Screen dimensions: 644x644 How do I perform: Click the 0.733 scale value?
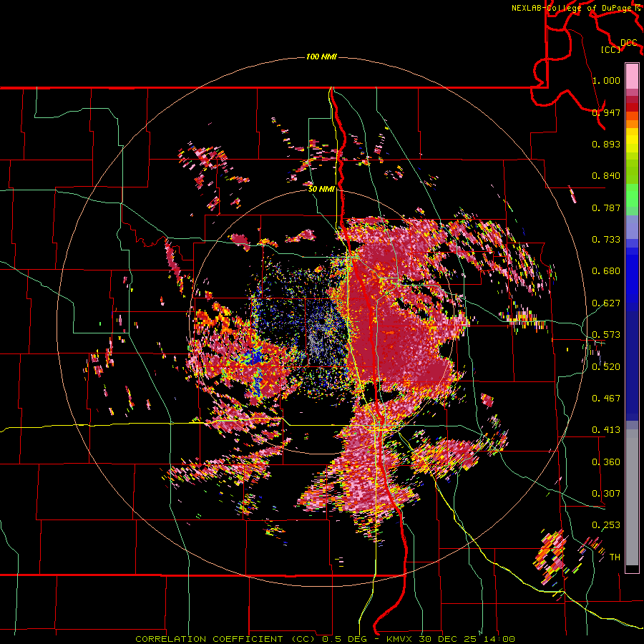tap(606, 240)
